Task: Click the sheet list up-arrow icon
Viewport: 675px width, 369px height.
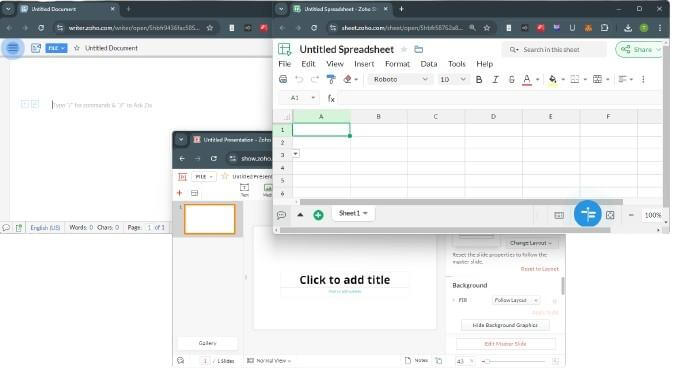Action: pos(300,214)
